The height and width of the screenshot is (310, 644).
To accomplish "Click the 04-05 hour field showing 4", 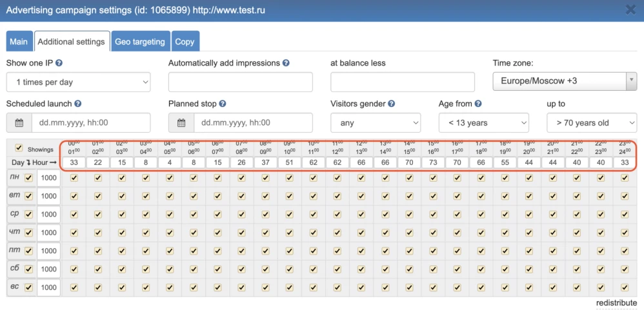I will pos(170,162).
